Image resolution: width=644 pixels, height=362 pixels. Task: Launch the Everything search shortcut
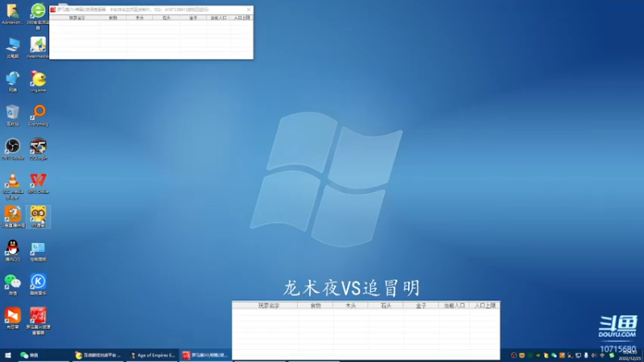[x=38, y=115]
